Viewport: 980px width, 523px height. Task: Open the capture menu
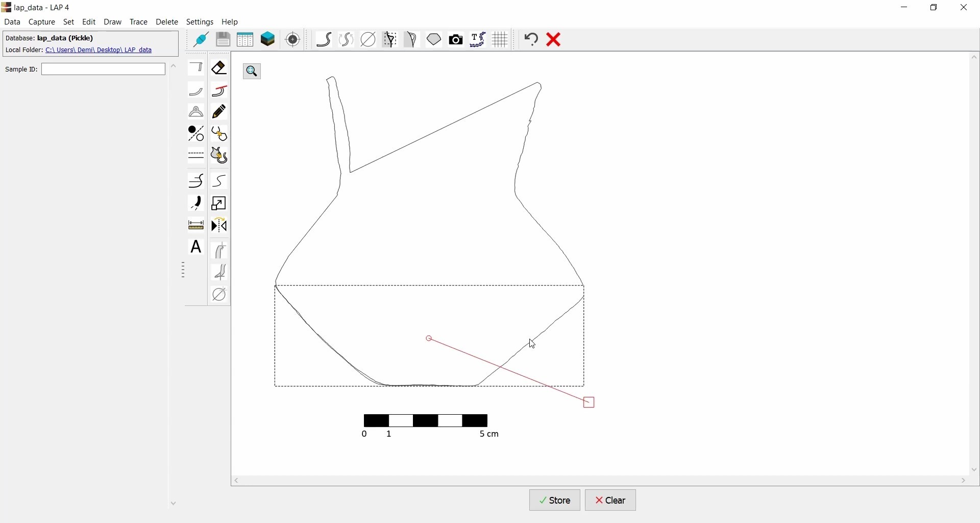click(42, 22)
